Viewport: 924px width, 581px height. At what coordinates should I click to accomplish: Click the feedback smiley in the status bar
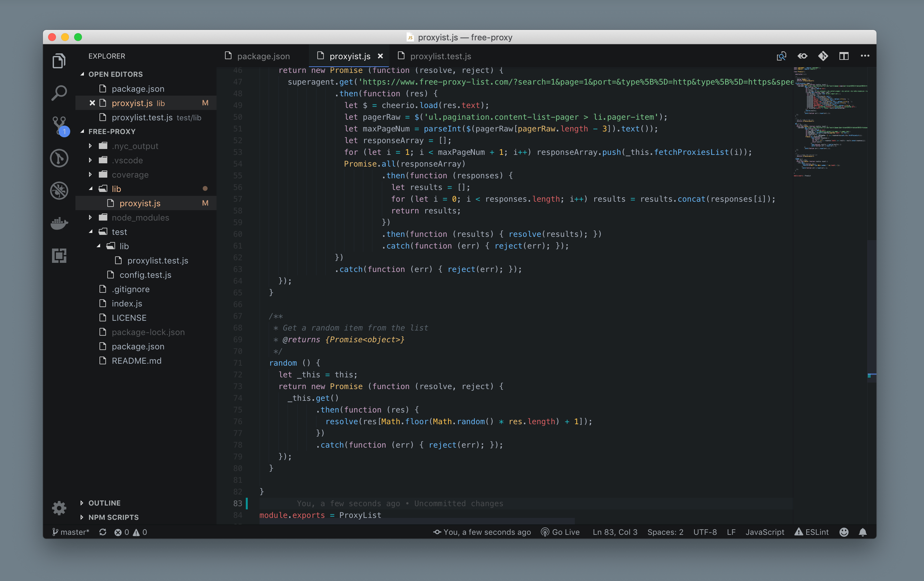point(844,532)
